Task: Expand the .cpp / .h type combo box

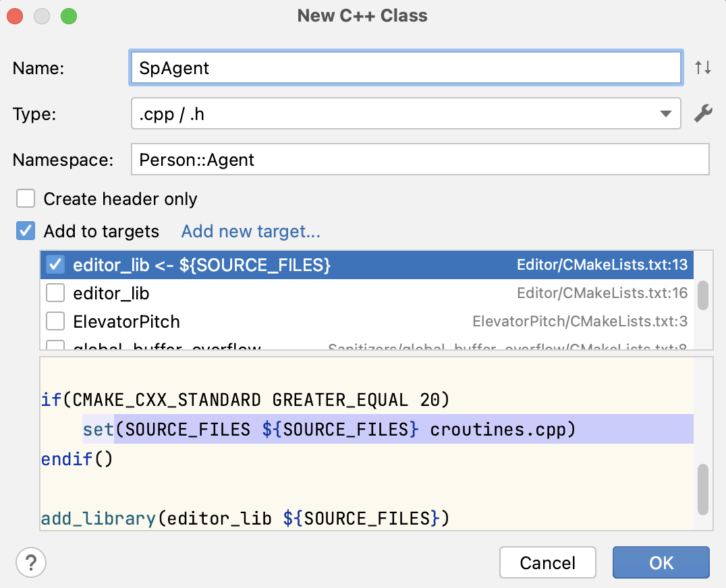Action: pos(405,113)
